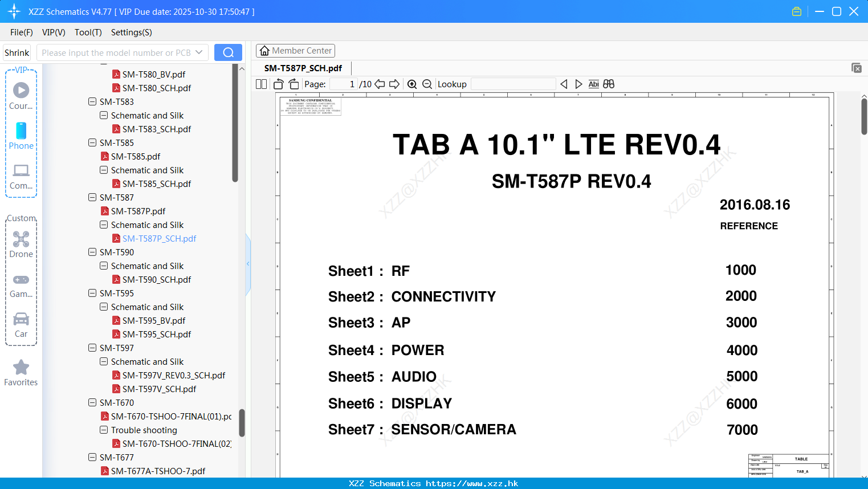This screenshot has width=868, height=489.
Task: Click the file tree vertical scrollbar
Action: click(235, 123)
